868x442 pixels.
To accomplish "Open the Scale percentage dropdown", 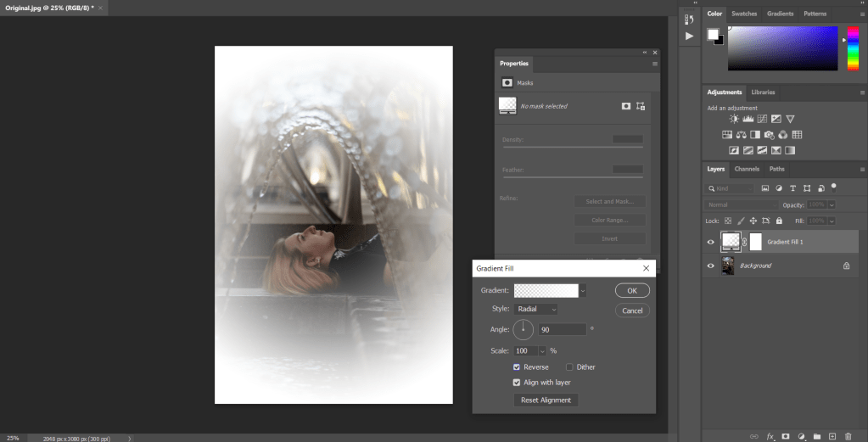I will [542, 350].
